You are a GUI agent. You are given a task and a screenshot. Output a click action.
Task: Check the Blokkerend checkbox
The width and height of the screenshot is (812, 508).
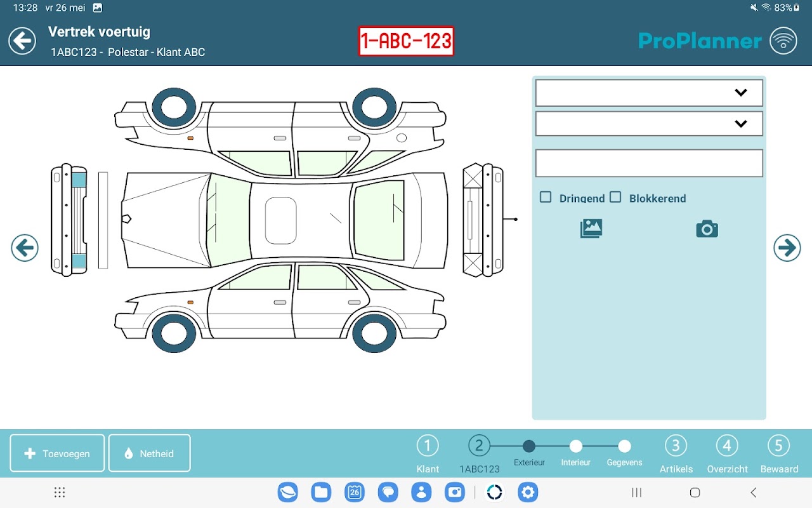pos(615,197)
